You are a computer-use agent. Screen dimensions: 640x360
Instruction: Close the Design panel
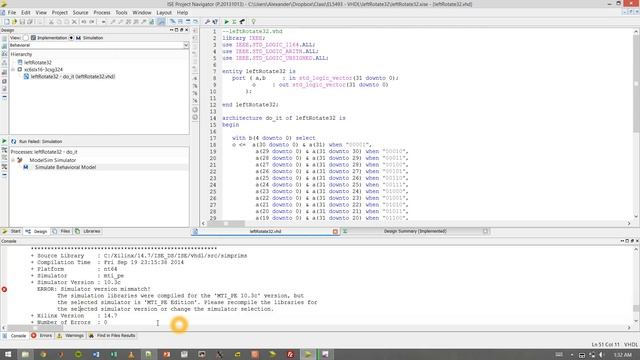187,30
